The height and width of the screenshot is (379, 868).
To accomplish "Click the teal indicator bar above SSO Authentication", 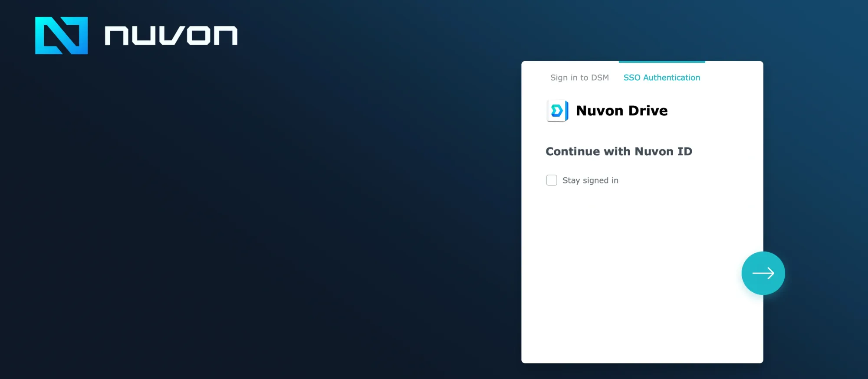I will point(661,62).
